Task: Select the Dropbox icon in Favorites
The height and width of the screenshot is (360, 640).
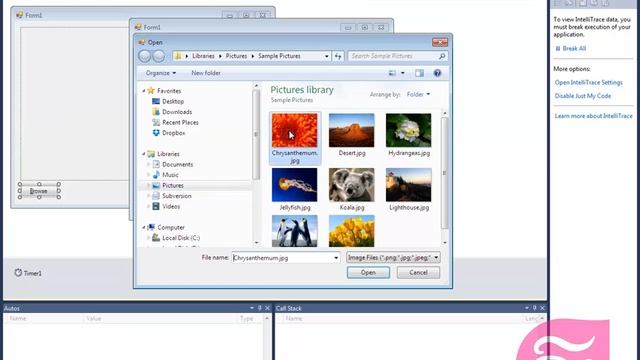Action: pos(156,133)
